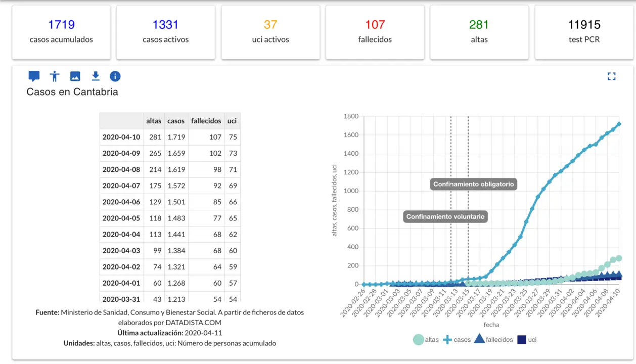Screen dimensions: 636x364
Task: Open the accessibility person icon
Action: [55, 76]
